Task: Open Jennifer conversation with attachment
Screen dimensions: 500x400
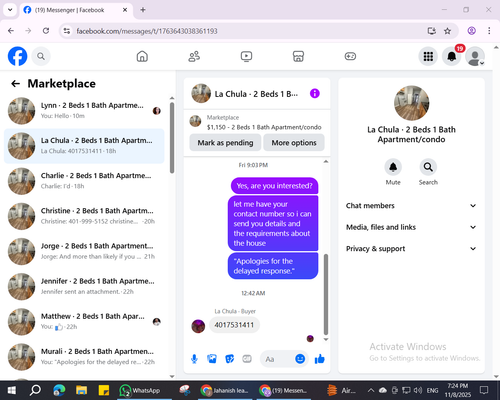Action: pyautogui.click(x=84, y=287)
